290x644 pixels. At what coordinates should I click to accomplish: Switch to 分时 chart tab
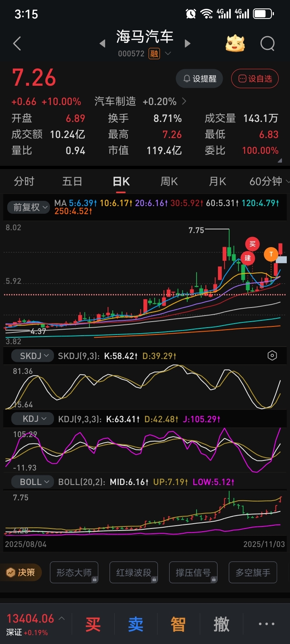tap(24, 182)
